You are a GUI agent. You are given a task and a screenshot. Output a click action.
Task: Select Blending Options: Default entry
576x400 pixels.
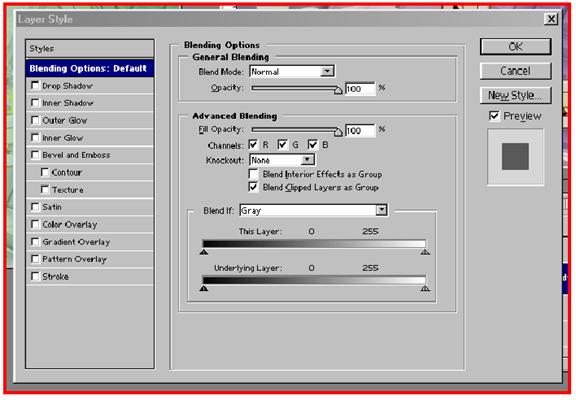[90, 68]
